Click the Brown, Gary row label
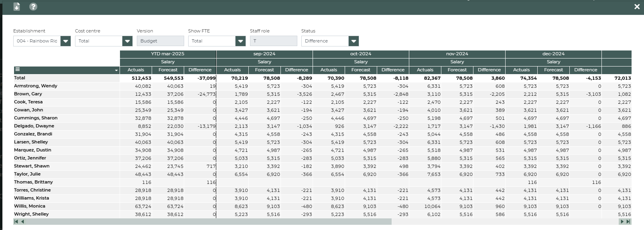The height and width of the screenshot is (230, 644). click(x=28, y=94)
